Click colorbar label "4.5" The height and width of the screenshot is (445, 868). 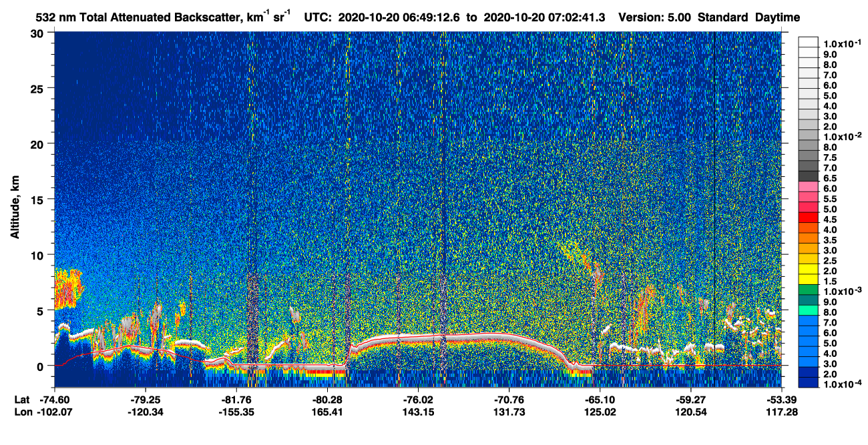830,219
